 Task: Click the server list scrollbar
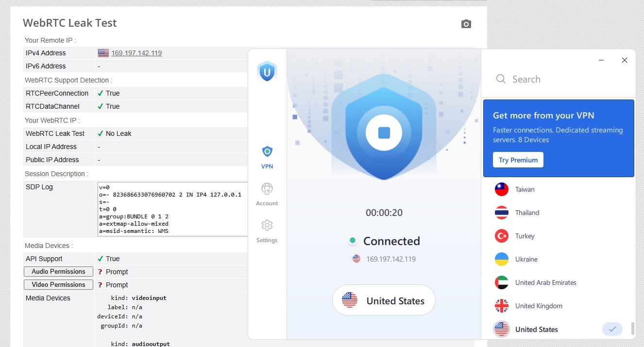click(x=633, y=329)
